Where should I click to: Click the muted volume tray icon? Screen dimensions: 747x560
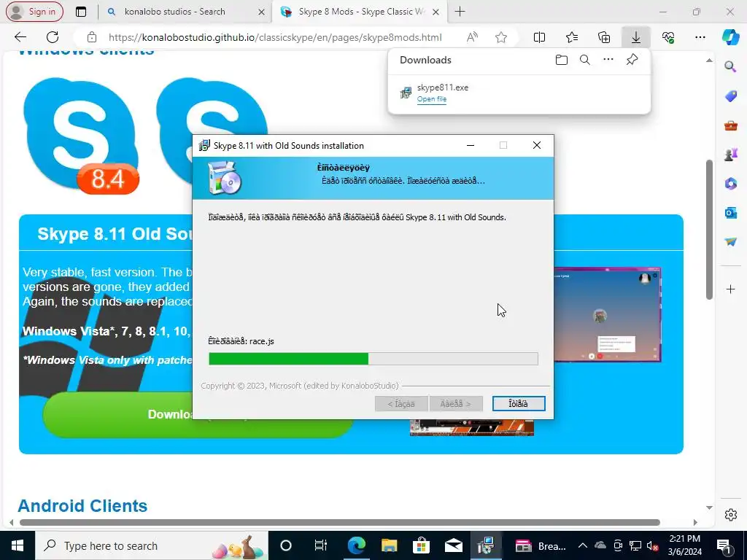pos(653,545)
